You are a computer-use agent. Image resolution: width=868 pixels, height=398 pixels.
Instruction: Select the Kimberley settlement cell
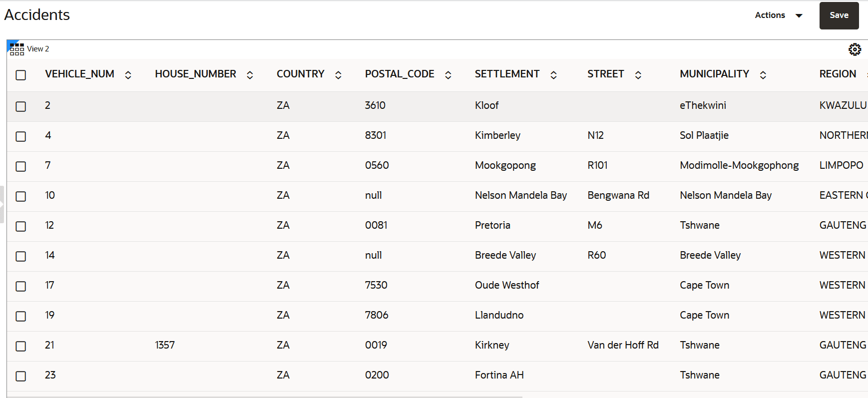pyautogui.click(x=497, y=135)
